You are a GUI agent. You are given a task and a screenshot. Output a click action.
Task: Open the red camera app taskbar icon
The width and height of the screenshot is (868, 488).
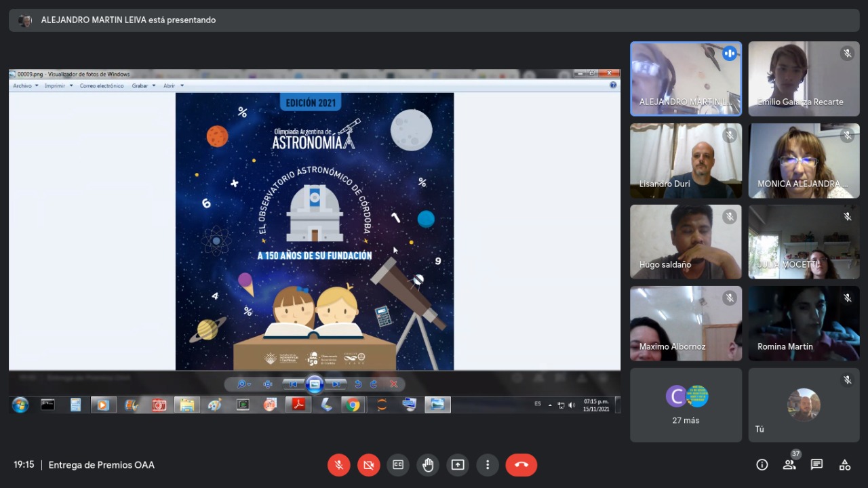click(x=159, y=405)
